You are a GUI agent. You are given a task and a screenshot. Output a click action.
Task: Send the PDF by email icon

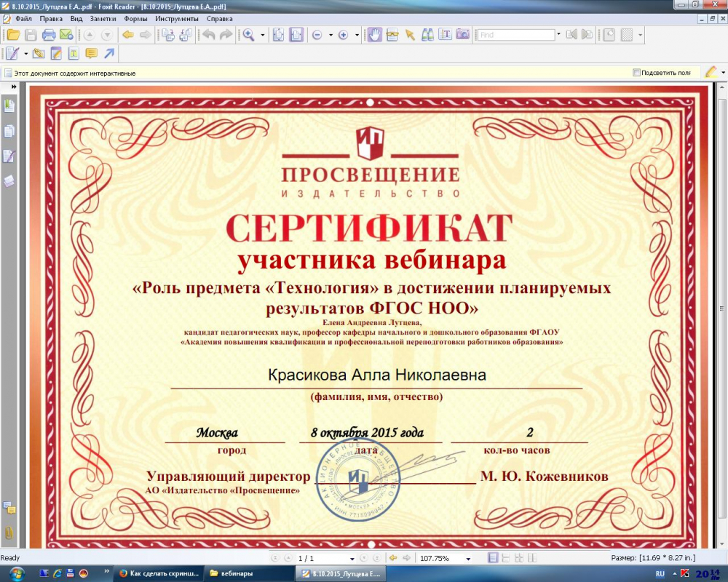click(66, 35)
